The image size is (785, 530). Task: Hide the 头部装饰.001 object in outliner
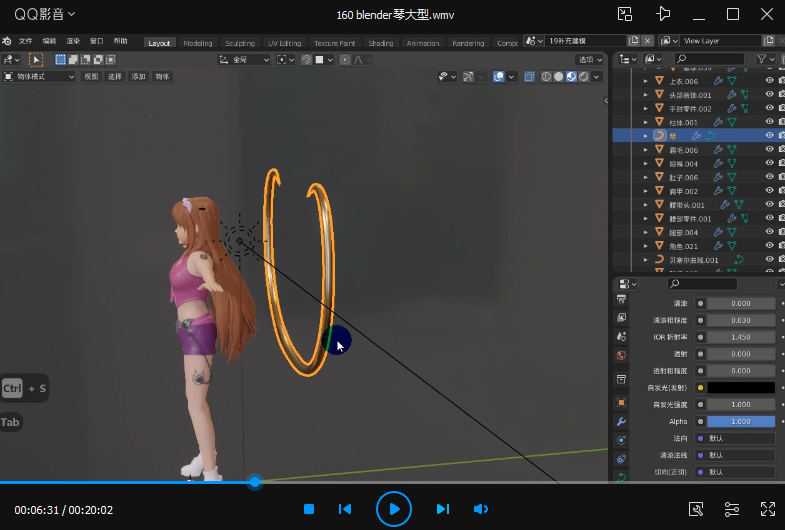(769, 94)
